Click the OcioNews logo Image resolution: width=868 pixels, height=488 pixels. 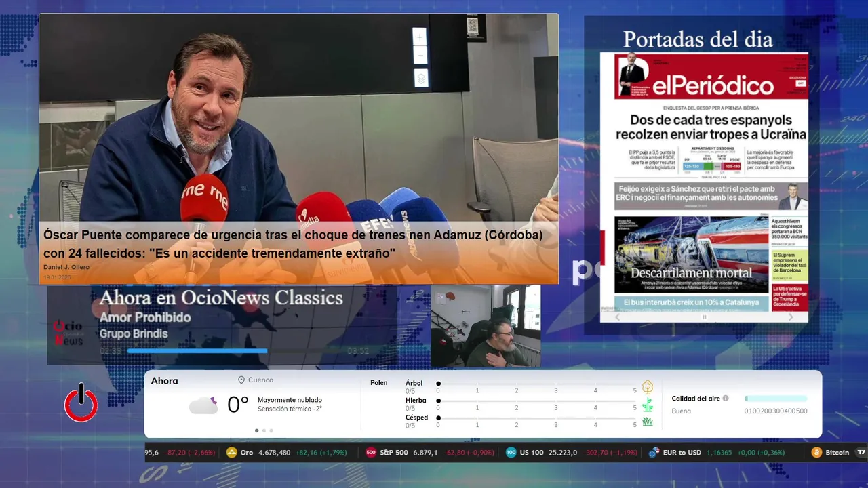(68, 332)
